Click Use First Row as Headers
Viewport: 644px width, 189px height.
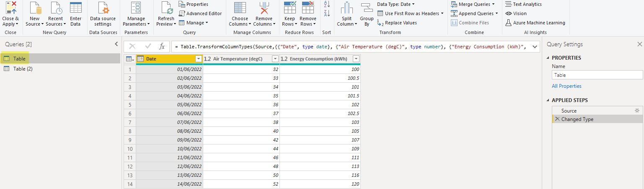click(410, 13)
